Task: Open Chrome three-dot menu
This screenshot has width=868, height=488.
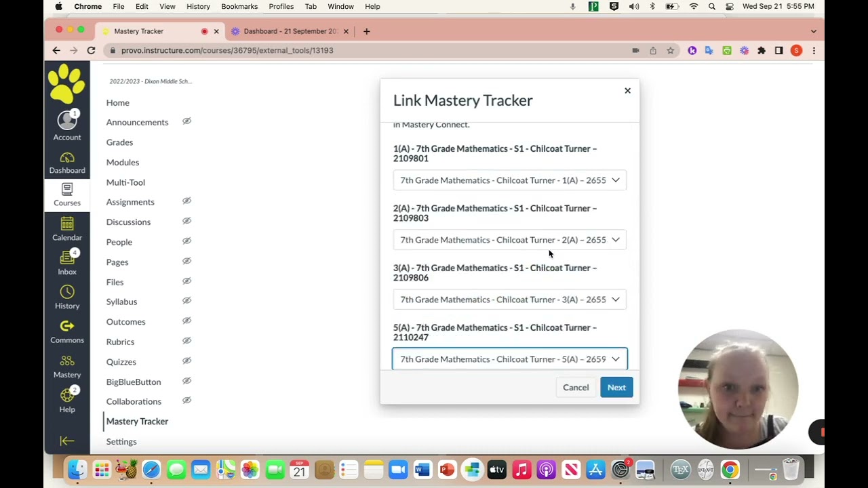Action: (x=814, y=50)
